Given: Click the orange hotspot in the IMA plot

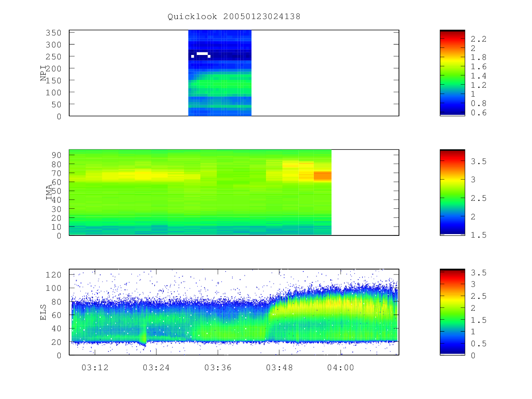Looking at the screenshot, I should tap(322, 176).
